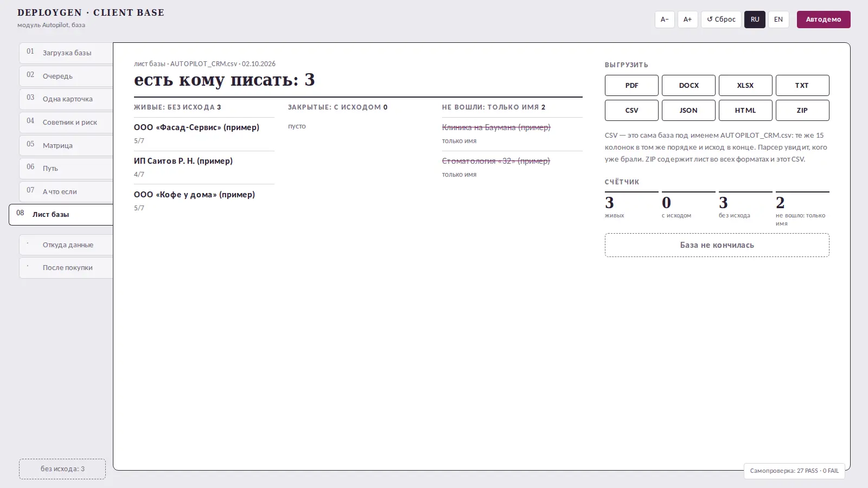Click the живых counter value 3

point(610,203)
